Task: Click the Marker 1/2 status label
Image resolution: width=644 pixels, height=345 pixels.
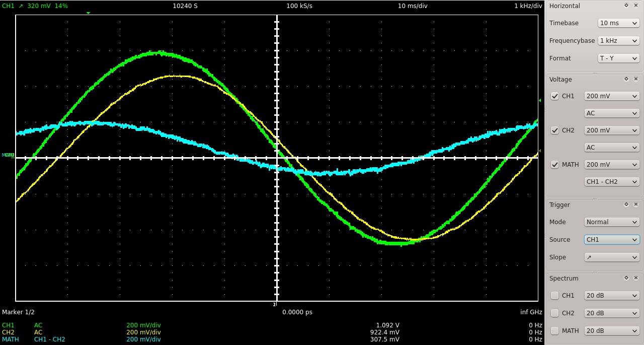Action: pos(19,312)
